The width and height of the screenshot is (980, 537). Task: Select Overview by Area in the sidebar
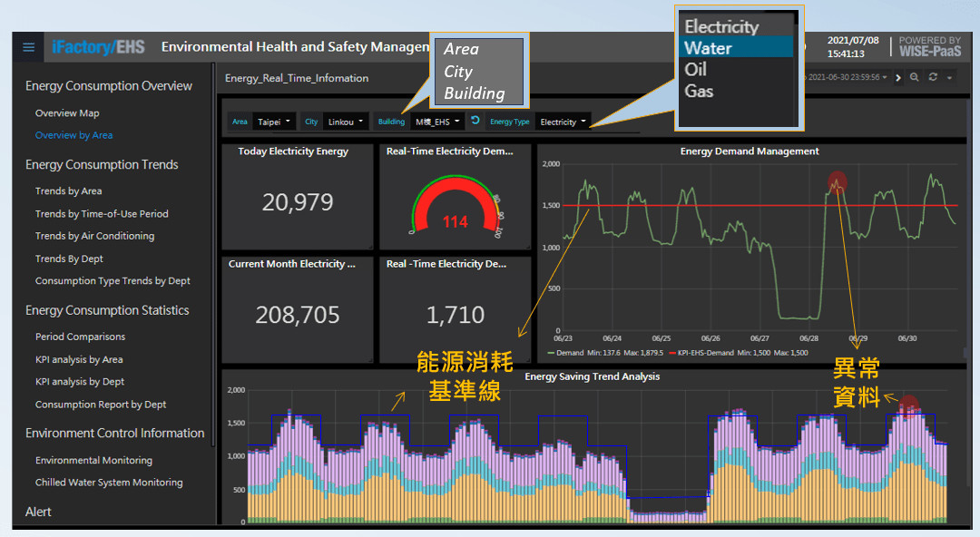click(x=73, y=135)
